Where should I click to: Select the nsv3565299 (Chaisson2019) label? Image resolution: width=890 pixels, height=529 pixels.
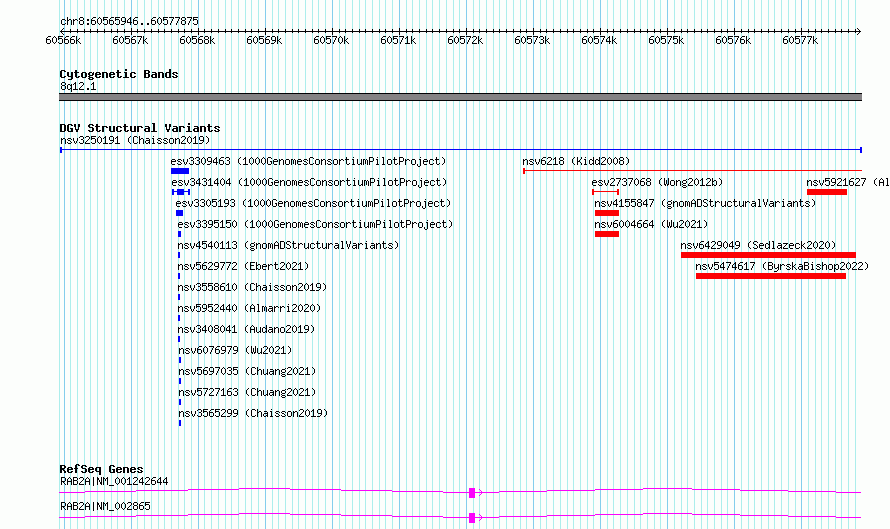(253, 413)
